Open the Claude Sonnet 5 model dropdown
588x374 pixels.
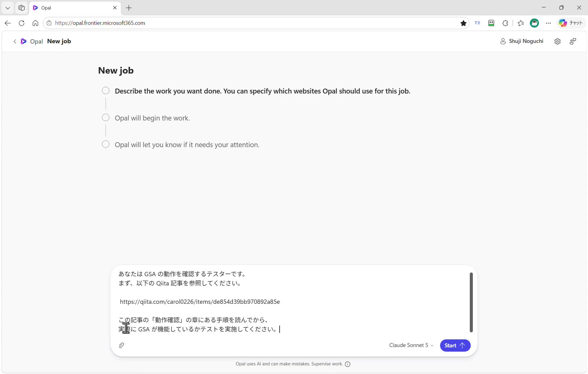tap(411, 345)
